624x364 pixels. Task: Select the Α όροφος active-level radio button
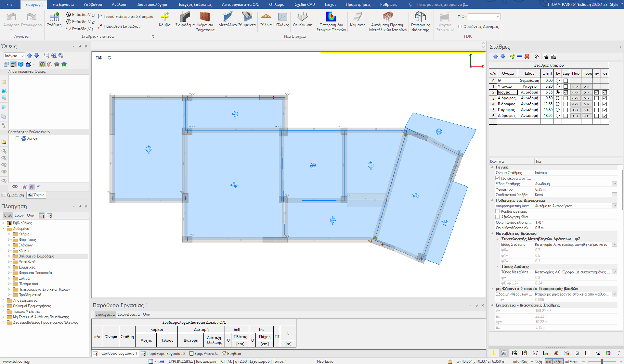(x=558, y=98)
